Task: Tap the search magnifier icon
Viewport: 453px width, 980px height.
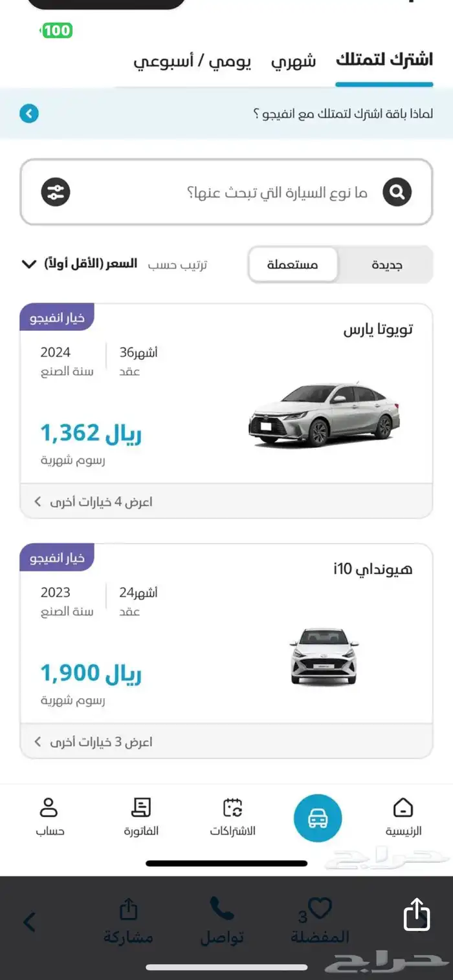Action: [x=397, y=192]
